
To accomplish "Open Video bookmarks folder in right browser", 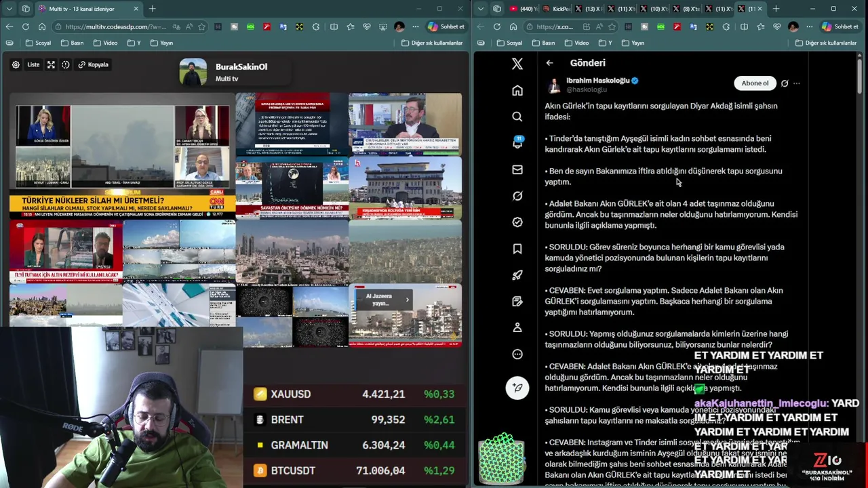I will (576, 43).
